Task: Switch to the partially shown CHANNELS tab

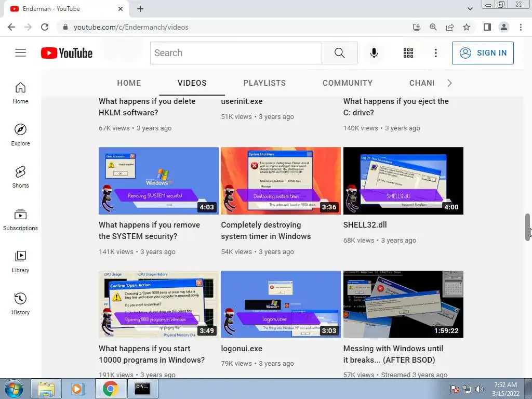Action: [x=422, y=83]
